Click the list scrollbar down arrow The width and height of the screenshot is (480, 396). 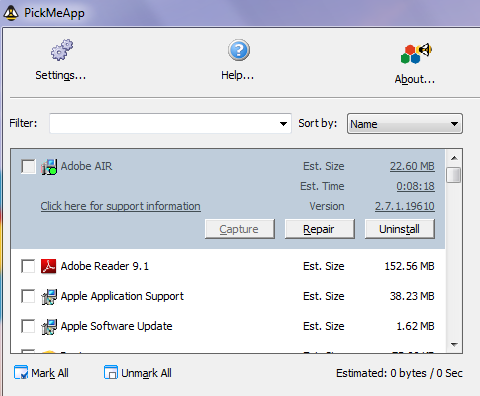click(454, 345)
